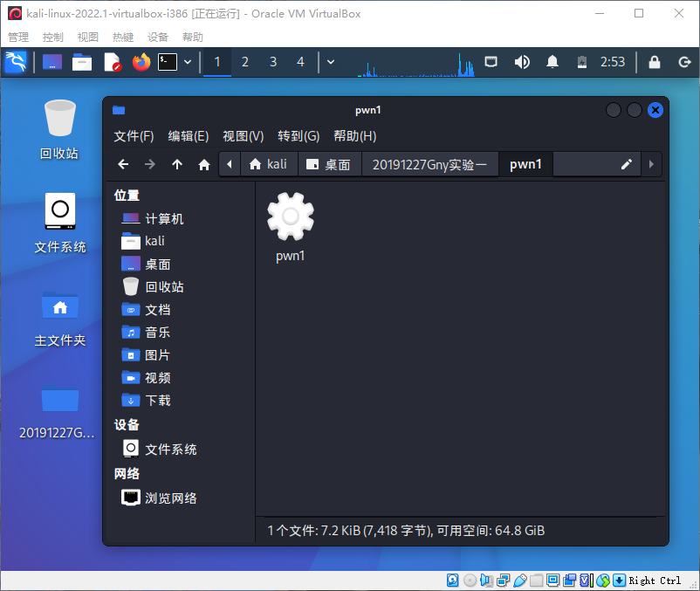Lock the screen with padlock icon
The height and width of the screenshot is (591, 700).
point(655,62)
